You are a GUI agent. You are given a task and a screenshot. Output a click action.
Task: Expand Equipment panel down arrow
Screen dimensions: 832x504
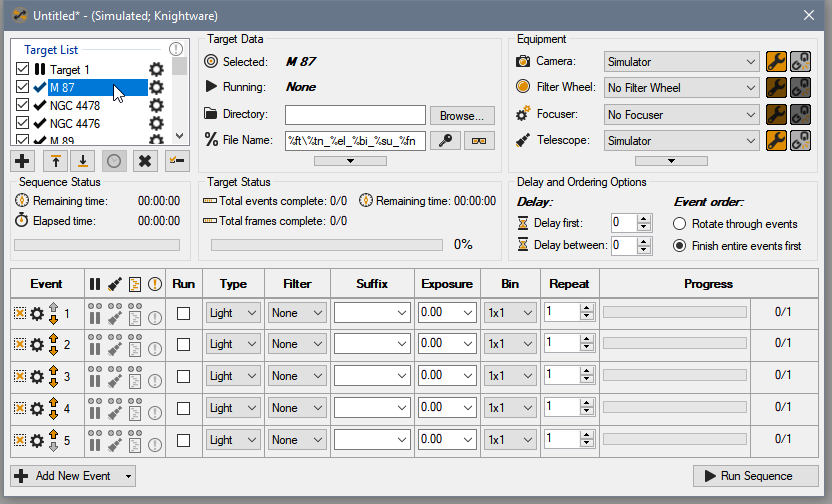671,161
